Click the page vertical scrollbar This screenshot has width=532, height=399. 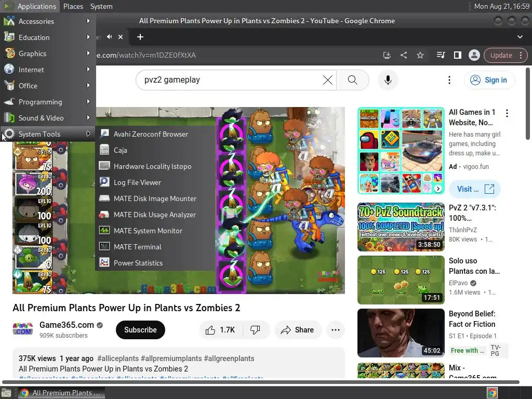point(528,103)
